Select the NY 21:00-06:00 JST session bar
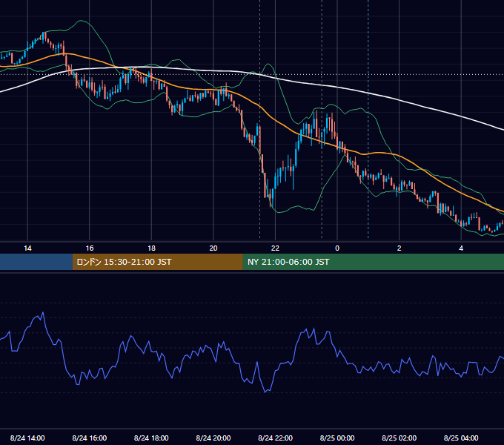This screenshot has height=445, width=504. 373,262
